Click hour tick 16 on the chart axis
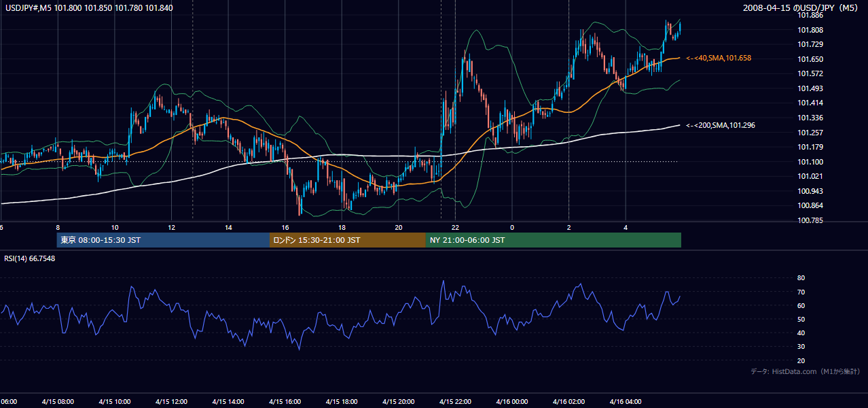 285,227
